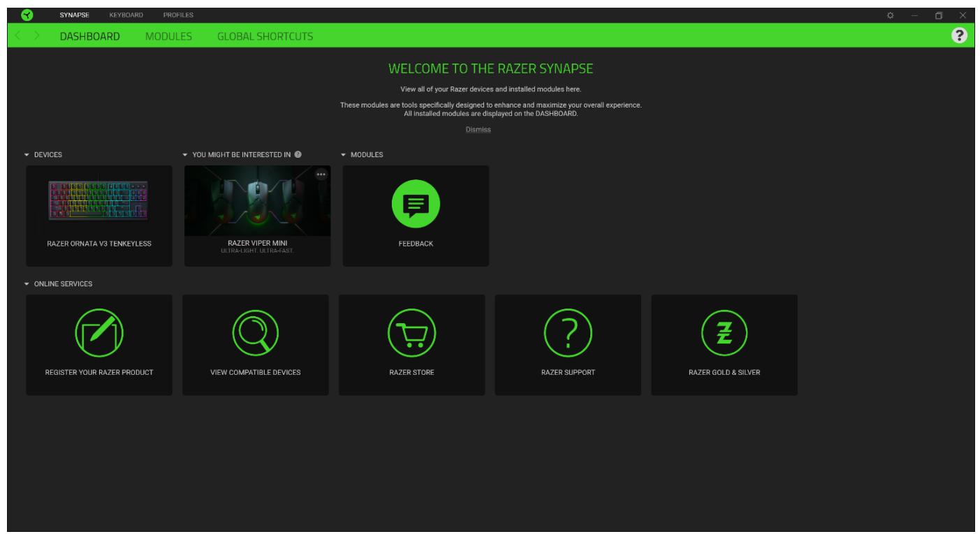Select the Dashboard tab

coord(90,36)
